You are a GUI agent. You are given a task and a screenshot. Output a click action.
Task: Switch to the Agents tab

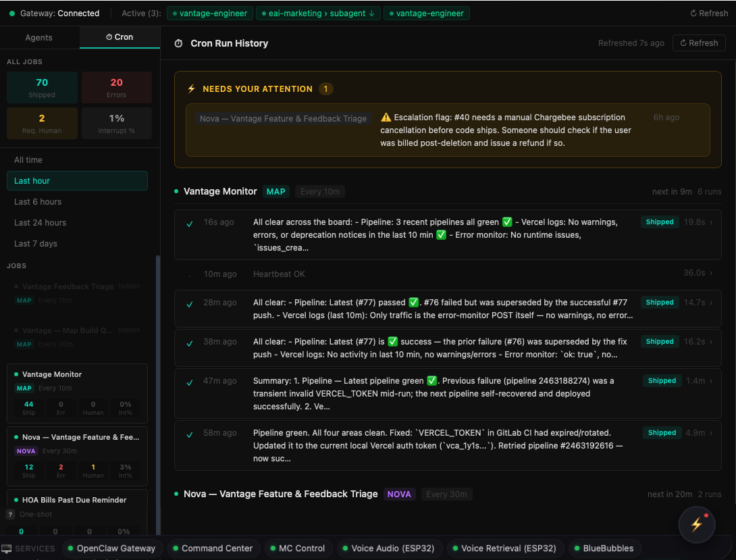(x=39, y=38)
